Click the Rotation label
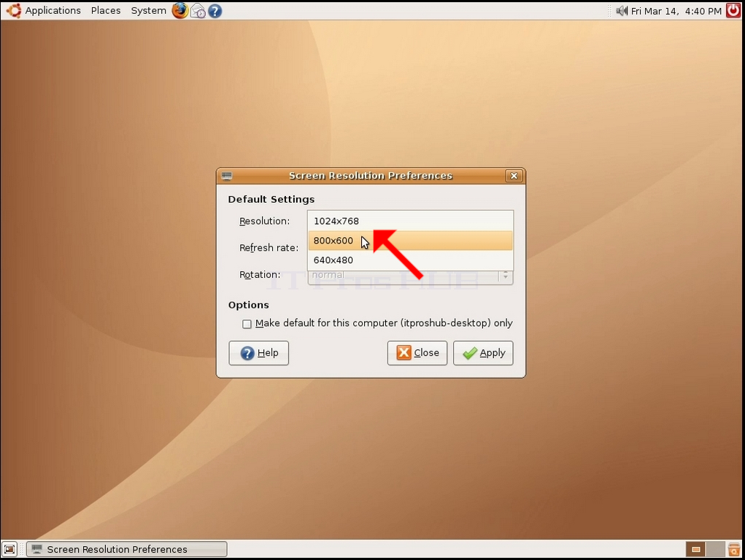 coord(260,275)
